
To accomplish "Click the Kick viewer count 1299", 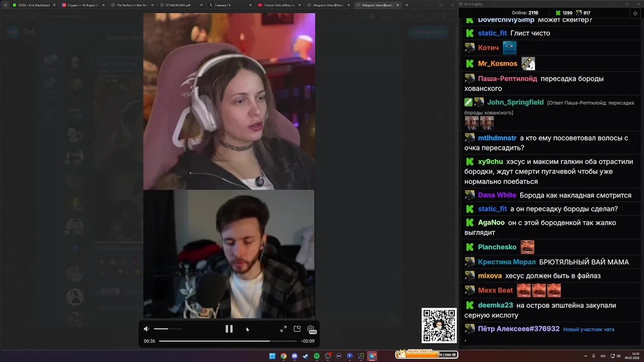I will click(x=568, y=13).
